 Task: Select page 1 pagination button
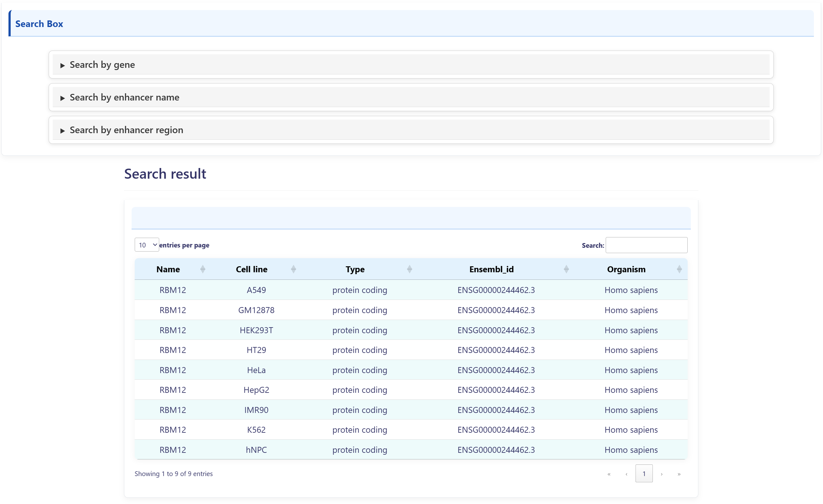(x=644, y=474)
